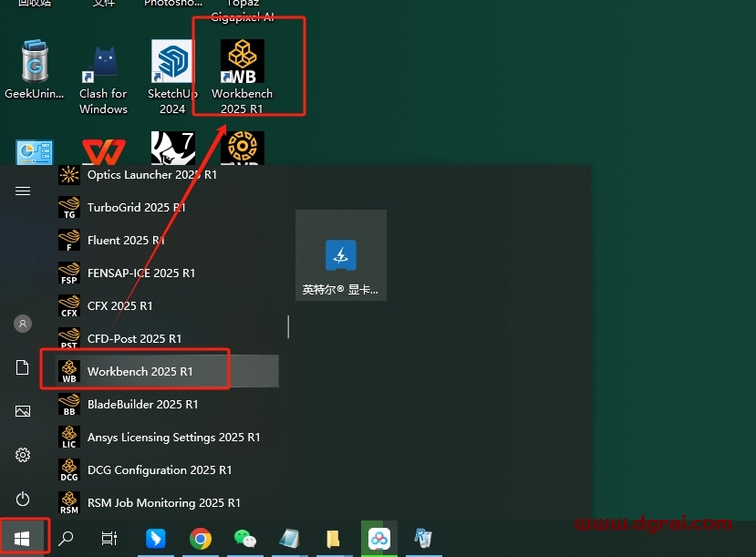Open the Power options icon
756x557 pixels.
point(23,499)
